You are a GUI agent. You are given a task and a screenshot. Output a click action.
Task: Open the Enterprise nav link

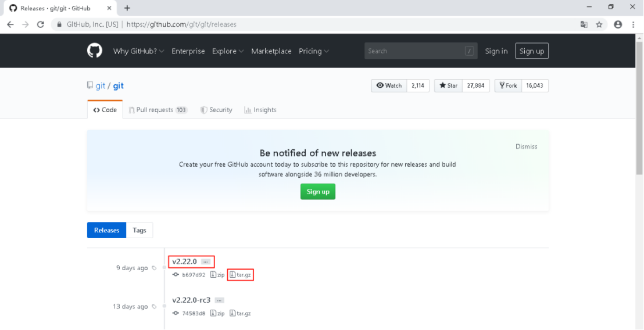click(x=188, y=51)
